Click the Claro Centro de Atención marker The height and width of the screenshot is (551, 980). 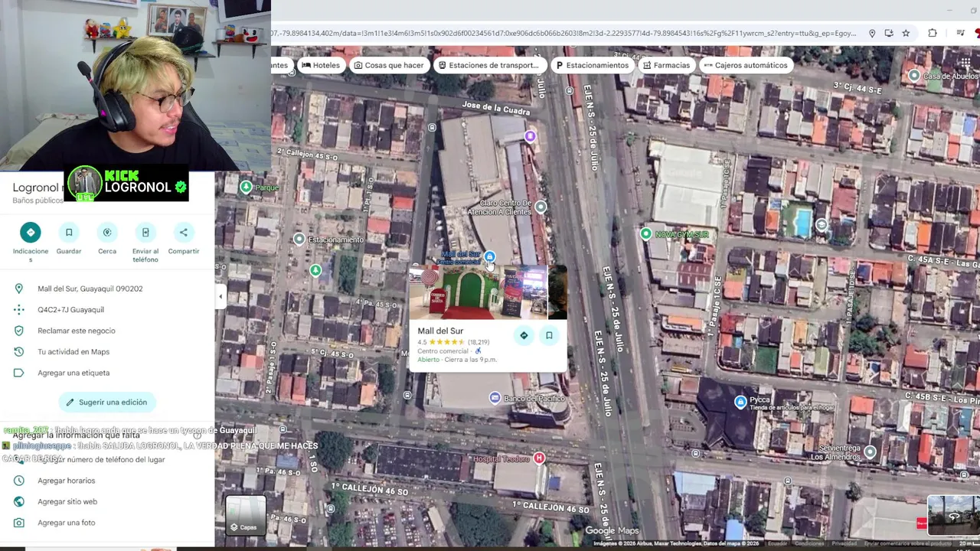point(541,207)
